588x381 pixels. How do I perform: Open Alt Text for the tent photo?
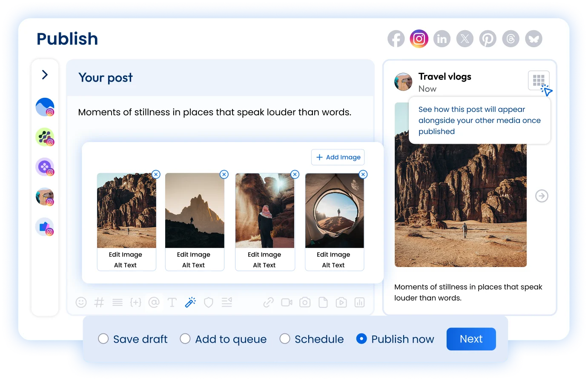pos(334,265)
